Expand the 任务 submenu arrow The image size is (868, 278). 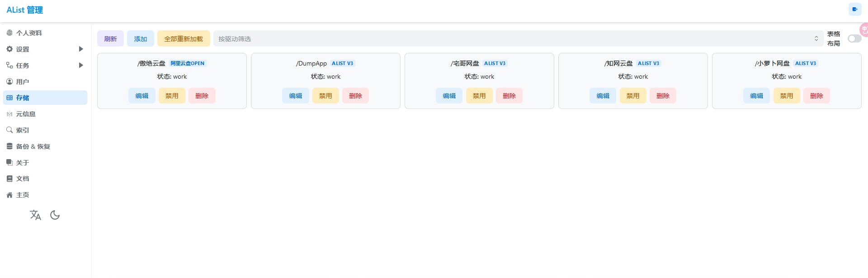tap(81, 65)
